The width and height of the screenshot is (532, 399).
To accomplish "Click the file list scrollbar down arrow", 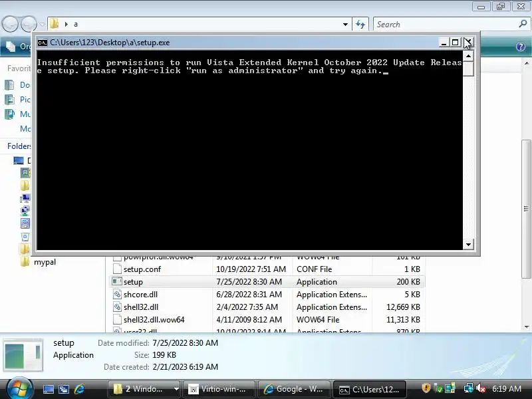I will click(527, 327).
